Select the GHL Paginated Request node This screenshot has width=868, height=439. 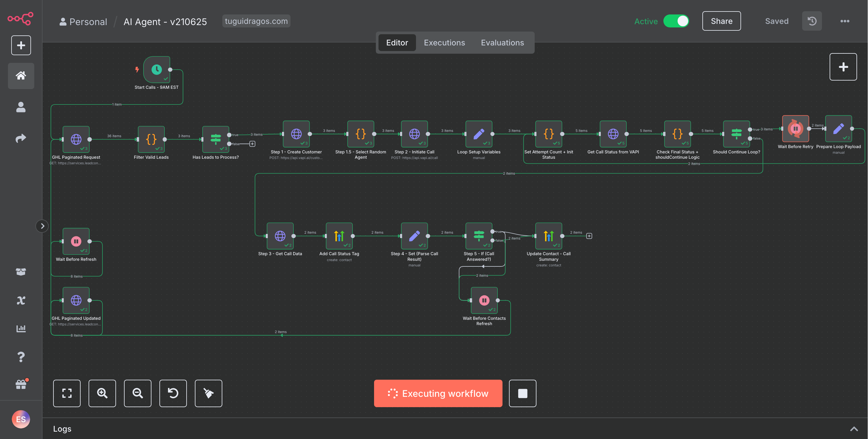click(x=76, y=139)
